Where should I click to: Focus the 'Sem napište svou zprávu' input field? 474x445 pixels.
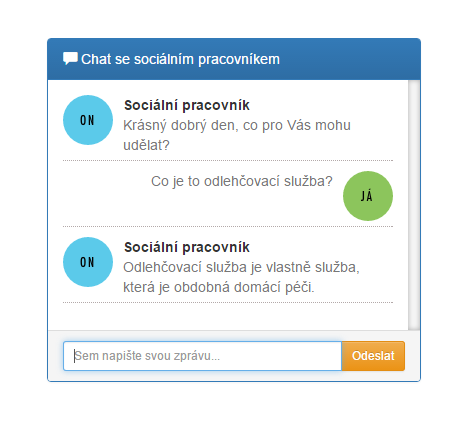203,356
